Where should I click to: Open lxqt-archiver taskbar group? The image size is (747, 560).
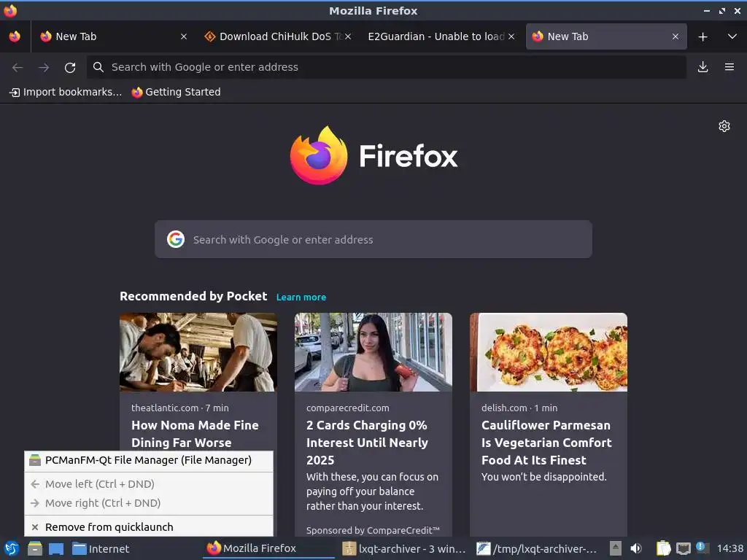[x=405, y=548]
